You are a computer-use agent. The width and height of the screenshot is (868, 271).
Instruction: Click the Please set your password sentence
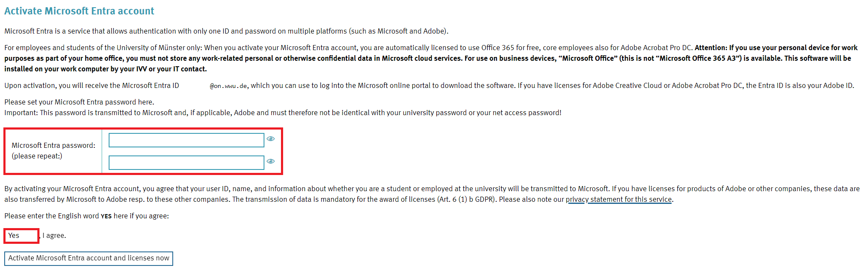(x=79, y=102)
